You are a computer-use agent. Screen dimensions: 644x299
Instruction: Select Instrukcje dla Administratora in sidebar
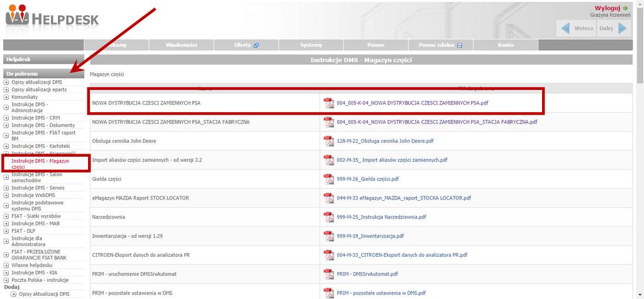[28, 241]
